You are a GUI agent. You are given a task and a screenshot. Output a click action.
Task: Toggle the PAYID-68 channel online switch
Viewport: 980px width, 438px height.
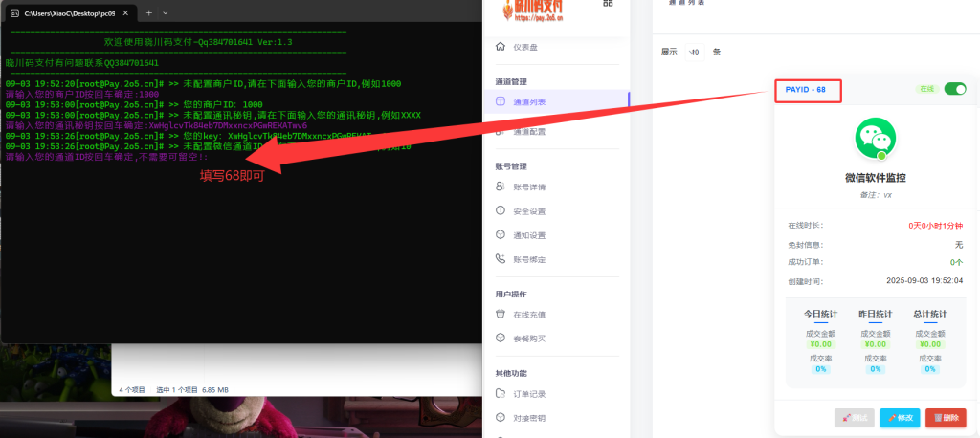(954, 89)
